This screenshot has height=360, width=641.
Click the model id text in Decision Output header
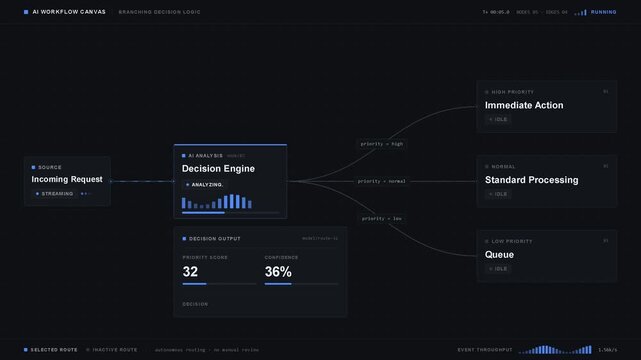(x=320, y=238)
